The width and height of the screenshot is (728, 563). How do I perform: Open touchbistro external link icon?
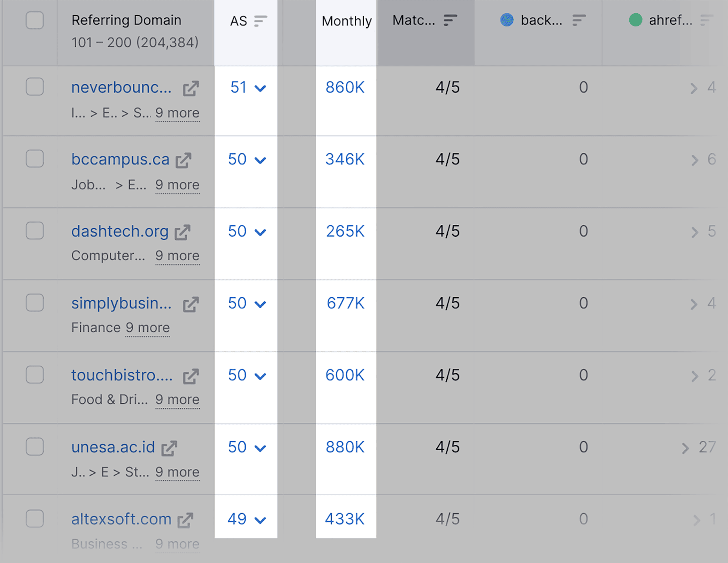click(x=191, y=375)
